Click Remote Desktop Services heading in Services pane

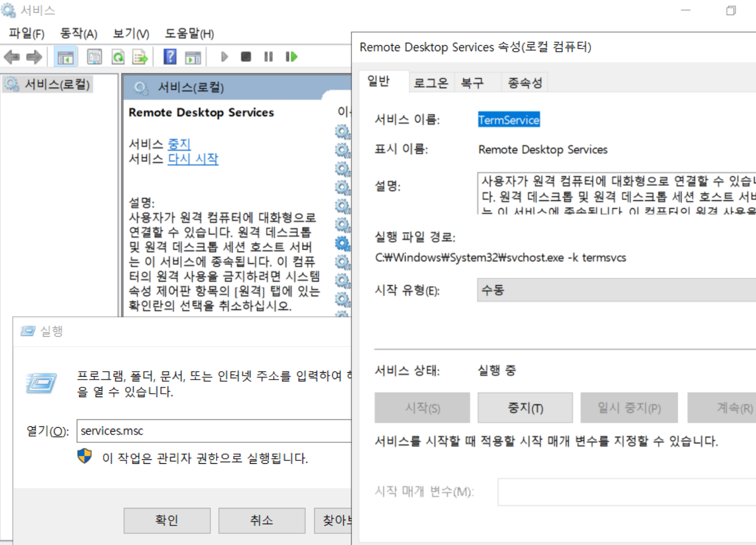[201, 112]
